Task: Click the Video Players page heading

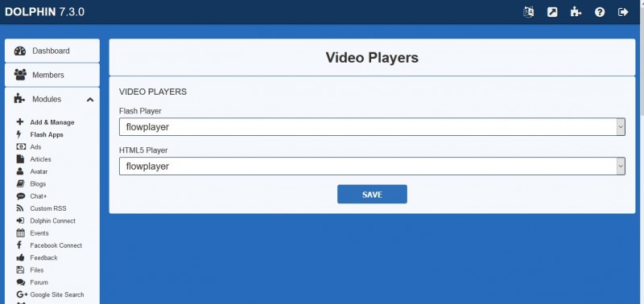Action: point(372,58)
